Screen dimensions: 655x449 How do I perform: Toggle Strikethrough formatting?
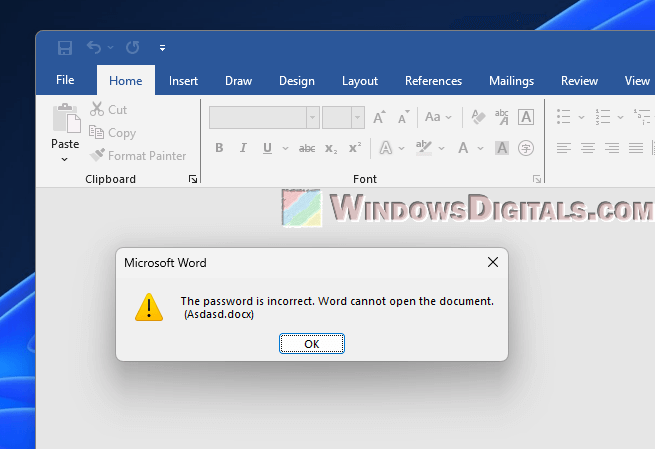tap(307, 148)
